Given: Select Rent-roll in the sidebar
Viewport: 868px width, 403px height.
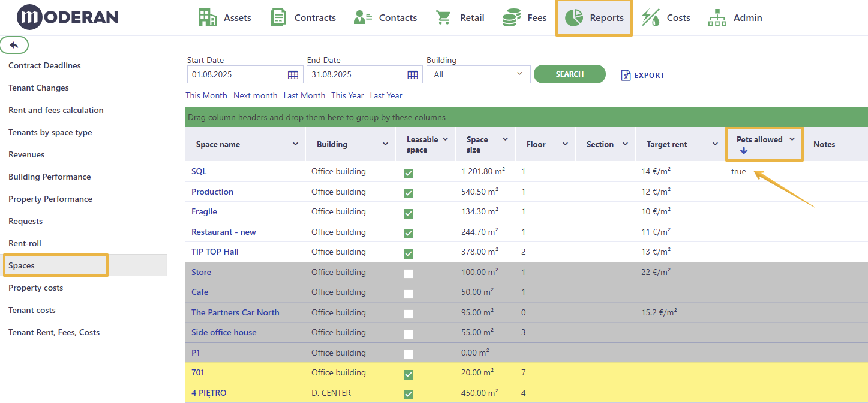Looking at the screenshot, I should click(25, 243).
